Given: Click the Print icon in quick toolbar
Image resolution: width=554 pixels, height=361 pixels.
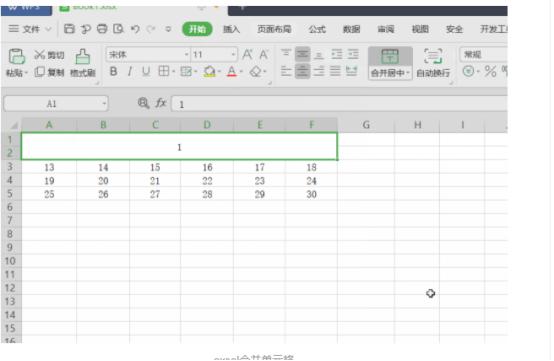Looking at the screenshot, I should click(102, 29).
